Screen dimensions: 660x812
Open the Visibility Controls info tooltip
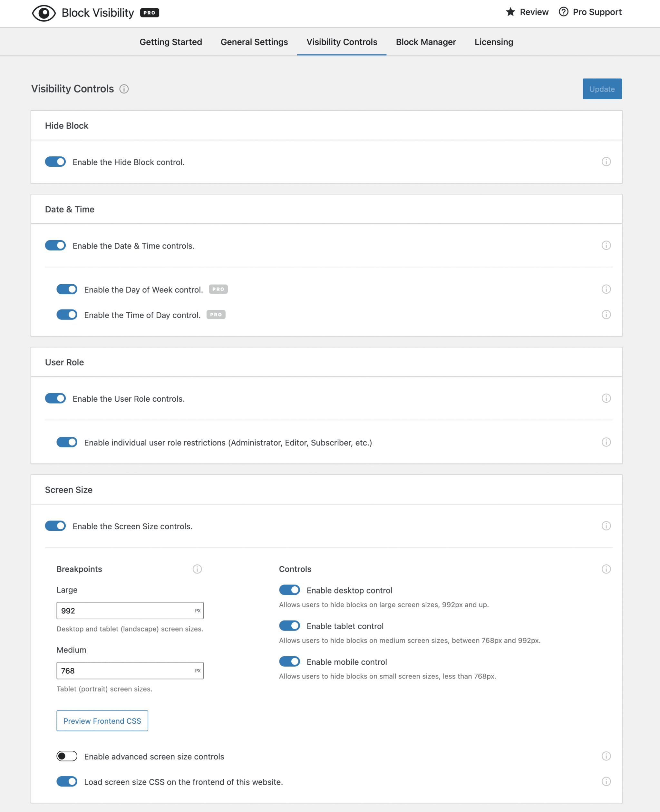coord(124,89)
